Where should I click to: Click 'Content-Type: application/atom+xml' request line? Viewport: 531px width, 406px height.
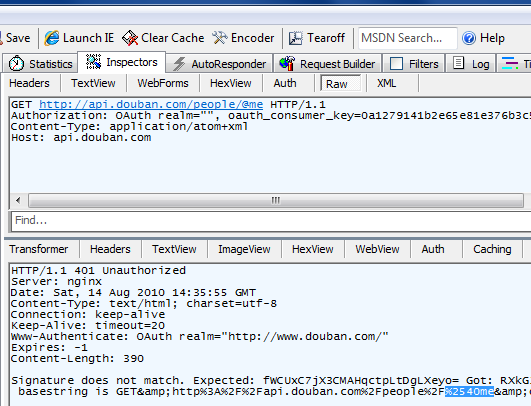pyautogui.click(x=130, y=126)
